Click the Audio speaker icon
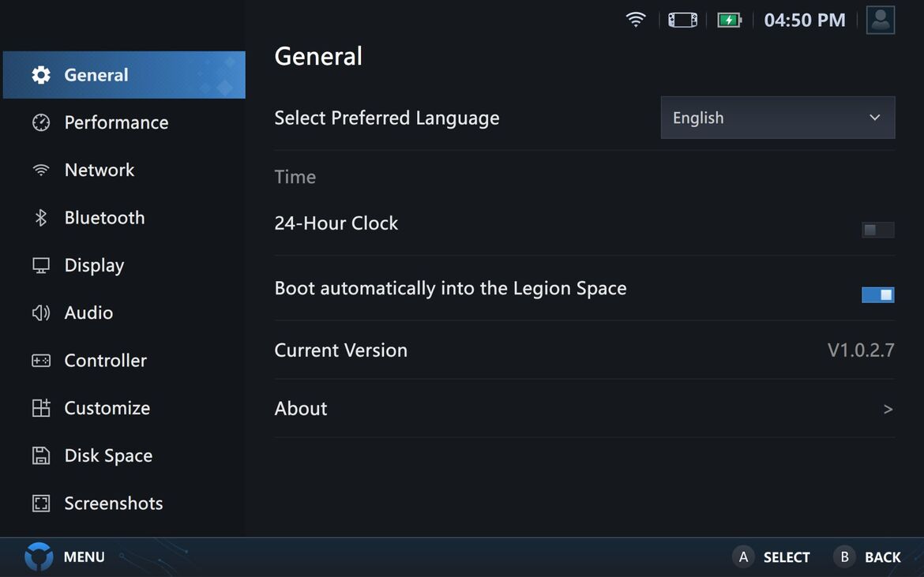This screenshot has height=577, width=924. 41,313
